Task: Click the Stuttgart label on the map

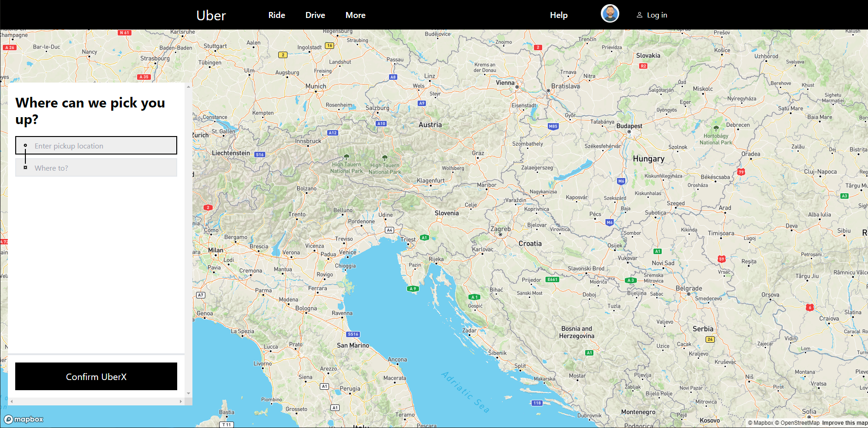Action: coord(215,46)
